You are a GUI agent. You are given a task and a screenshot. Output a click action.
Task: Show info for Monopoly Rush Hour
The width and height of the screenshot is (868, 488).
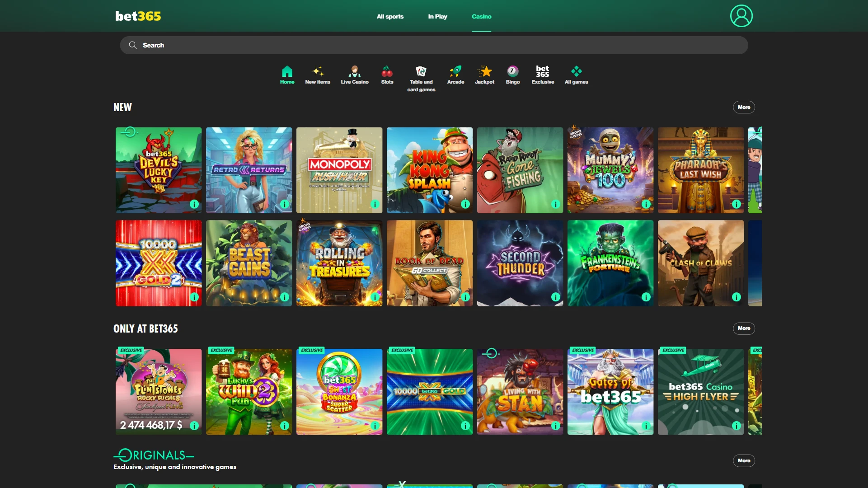click(375, 204)
